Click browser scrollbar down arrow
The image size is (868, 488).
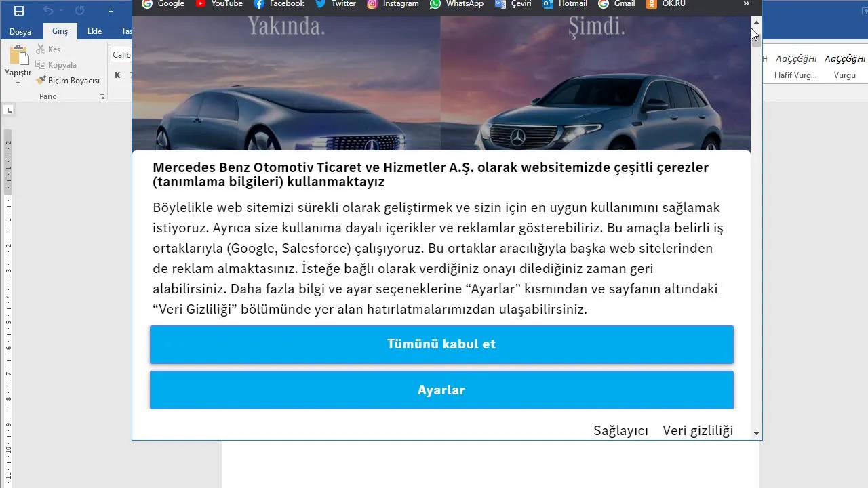756,434
